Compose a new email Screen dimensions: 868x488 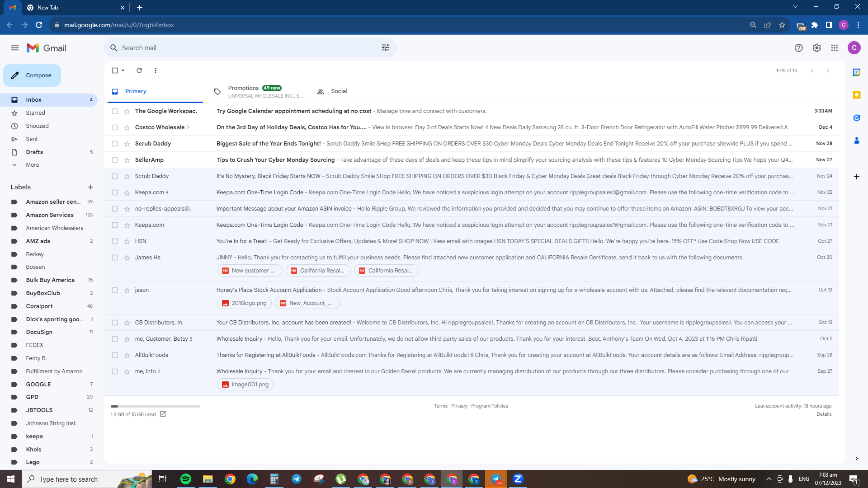click(x=32, y=75)
